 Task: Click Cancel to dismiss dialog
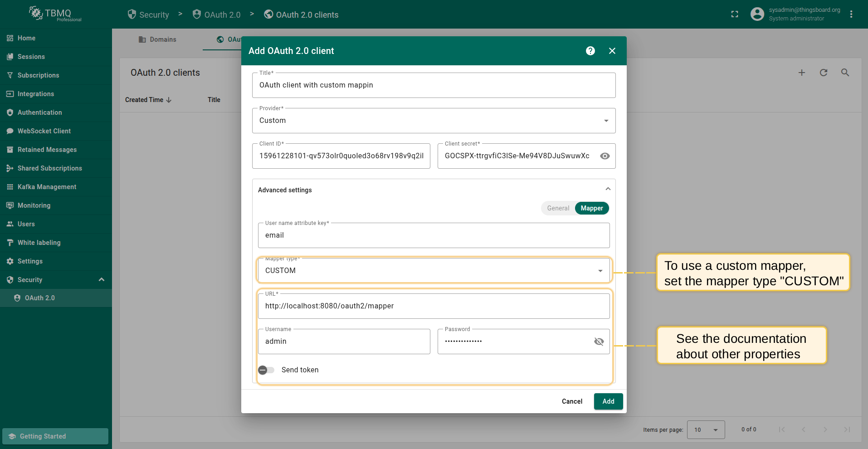(572, 401)
